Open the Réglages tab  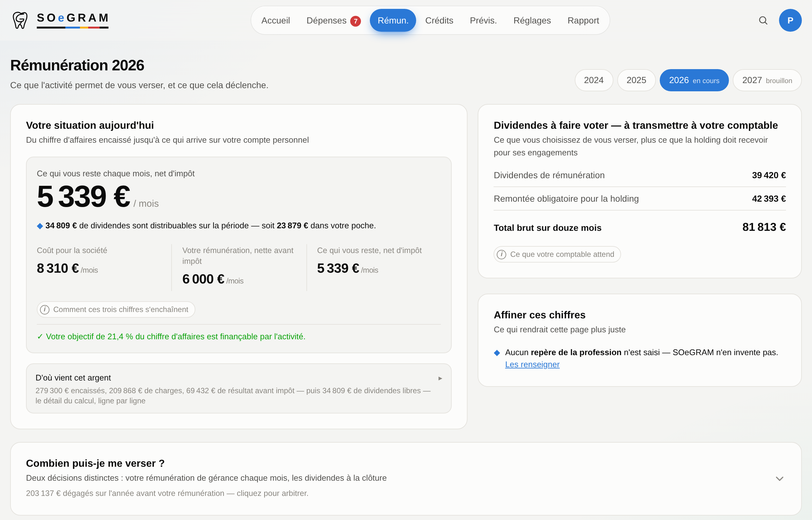coord(532,21)
